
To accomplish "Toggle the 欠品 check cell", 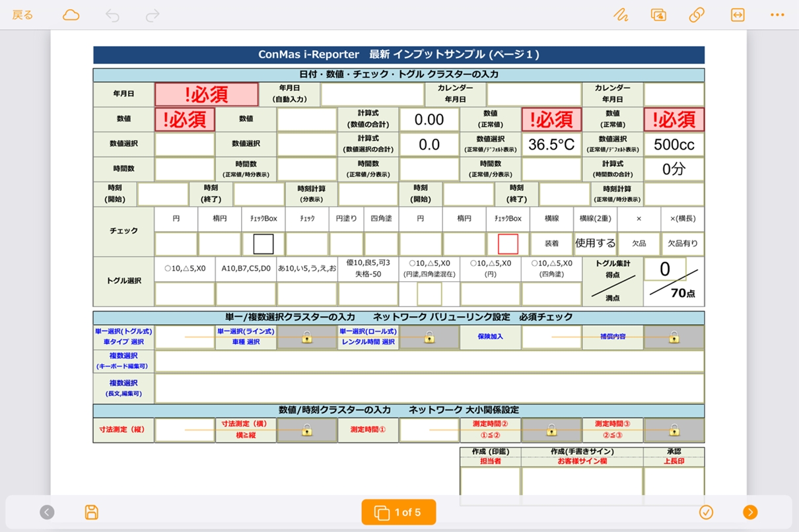I will [639, 244].
